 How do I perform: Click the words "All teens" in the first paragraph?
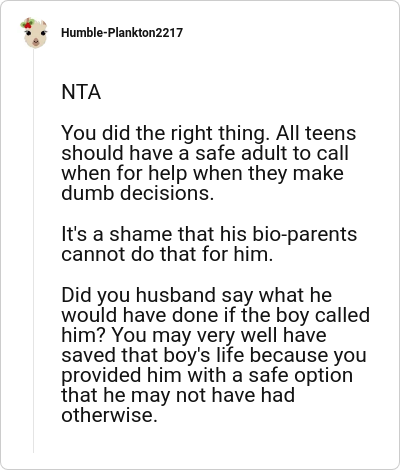coord(316,133)
